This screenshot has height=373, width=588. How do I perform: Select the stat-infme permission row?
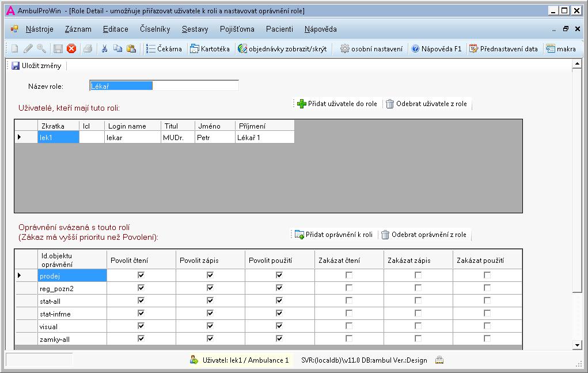[x=268, y=314]
